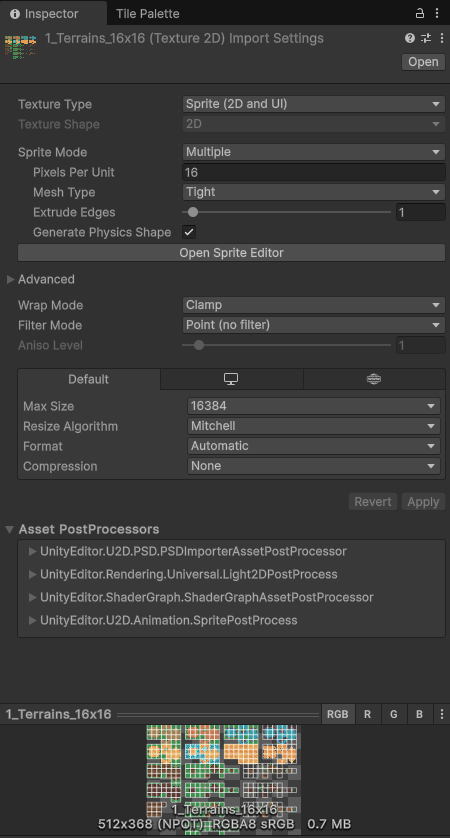Open the Texture Type dropdown
450x838 pixels.
[314, 104]
